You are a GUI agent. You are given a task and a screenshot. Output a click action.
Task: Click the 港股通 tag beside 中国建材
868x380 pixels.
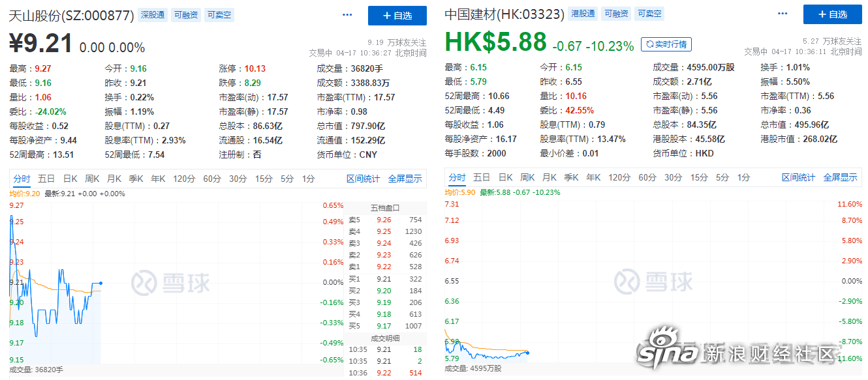(x=583, y=14)
